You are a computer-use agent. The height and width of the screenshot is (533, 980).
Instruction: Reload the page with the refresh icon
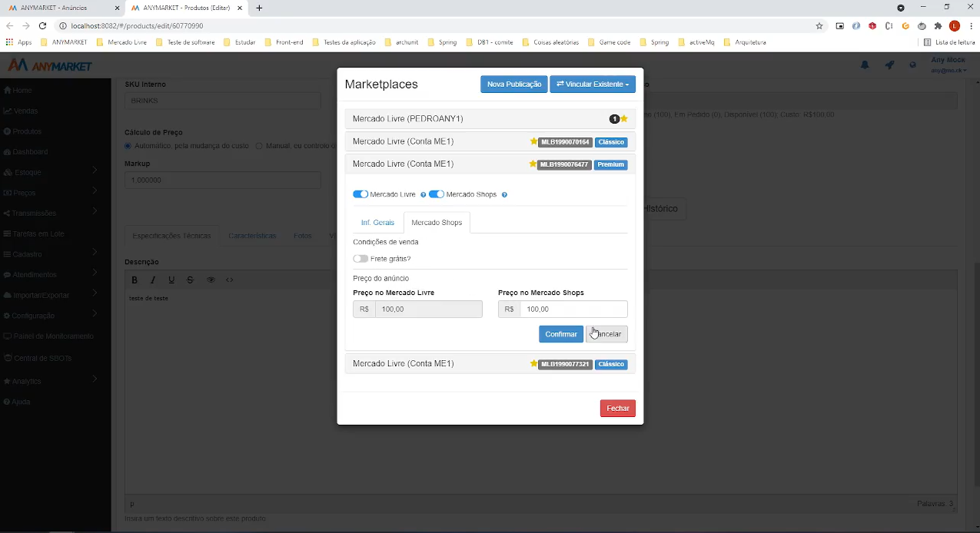(x=43, y=25)
